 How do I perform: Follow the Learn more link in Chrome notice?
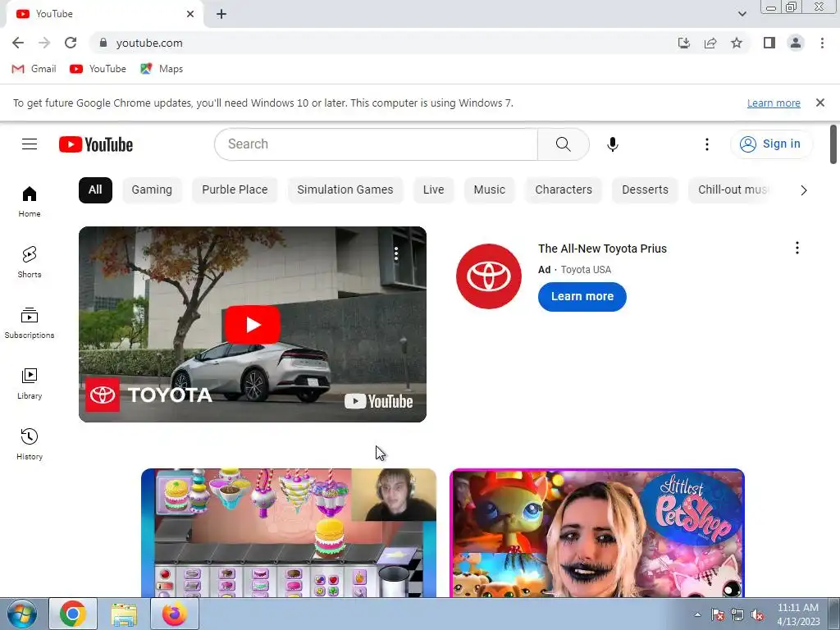(774, 103)
